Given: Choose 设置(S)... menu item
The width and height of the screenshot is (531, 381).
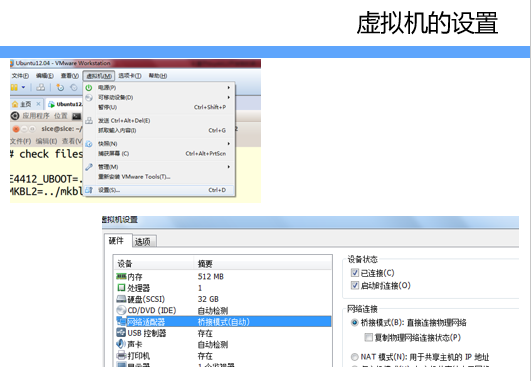Looking at the screenshot, I should tap(159, 190).
